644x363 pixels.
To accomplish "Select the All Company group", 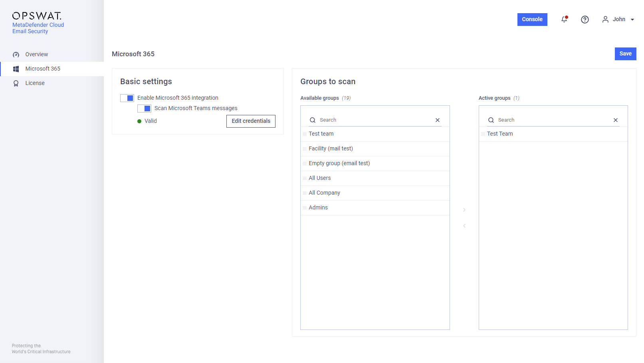I will point(375,193).
